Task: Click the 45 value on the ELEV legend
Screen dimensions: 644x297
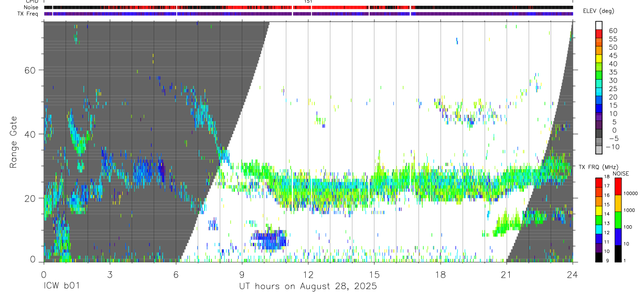Action: (x=613, y=56)
